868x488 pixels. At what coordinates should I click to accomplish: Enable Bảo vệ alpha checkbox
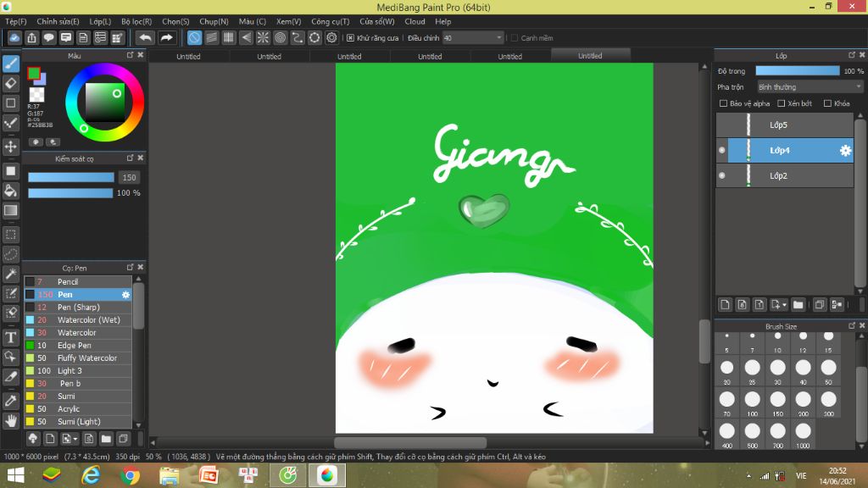point(723,103)
